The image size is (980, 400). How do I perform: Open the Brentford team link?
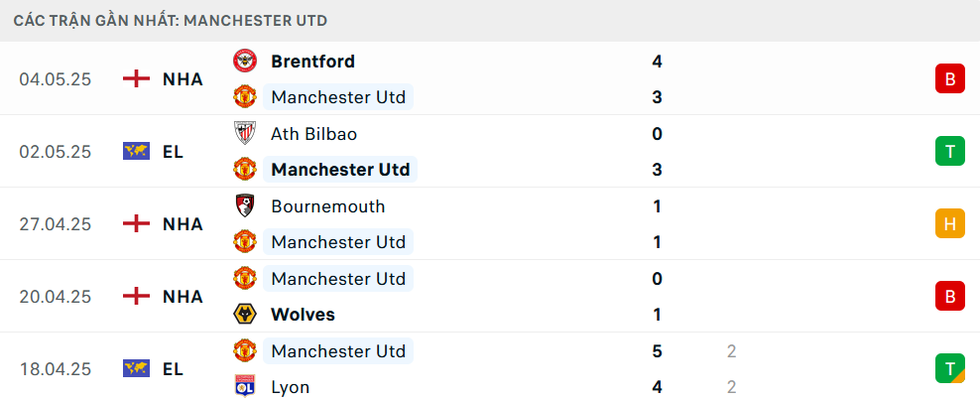click(313, 62)
